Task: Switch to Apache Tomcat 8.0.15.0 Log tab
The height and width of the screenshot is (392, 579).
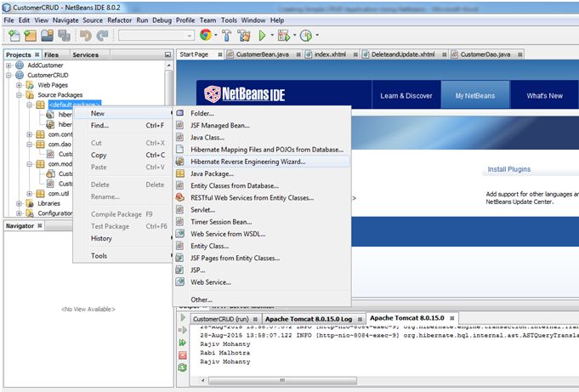Action: pyautogui.click(x=314, y=319)
